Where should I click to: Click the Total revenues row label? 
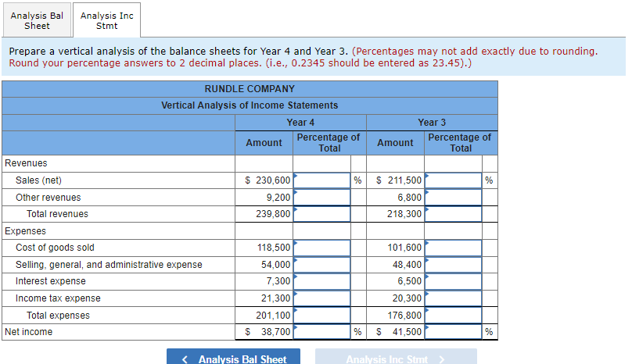click(x=57, y=214)
